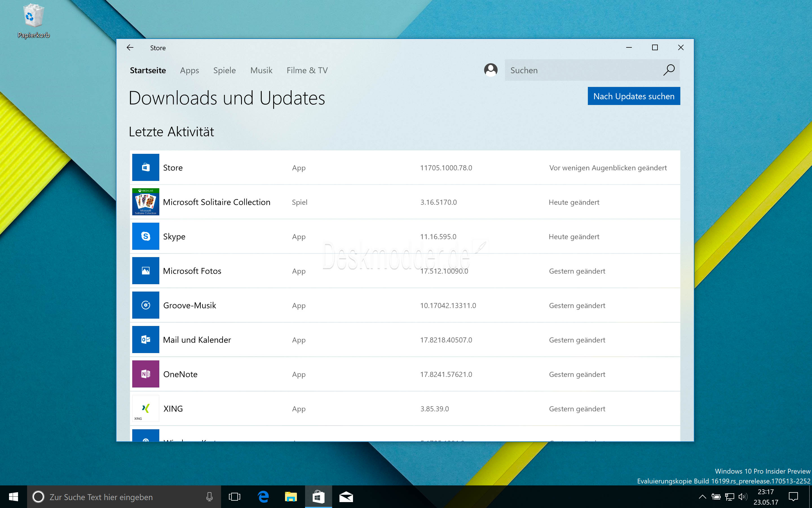Click the OneNote app icon
The width and height of the screenshot is (812, 508).
click(x=145, y=374)
